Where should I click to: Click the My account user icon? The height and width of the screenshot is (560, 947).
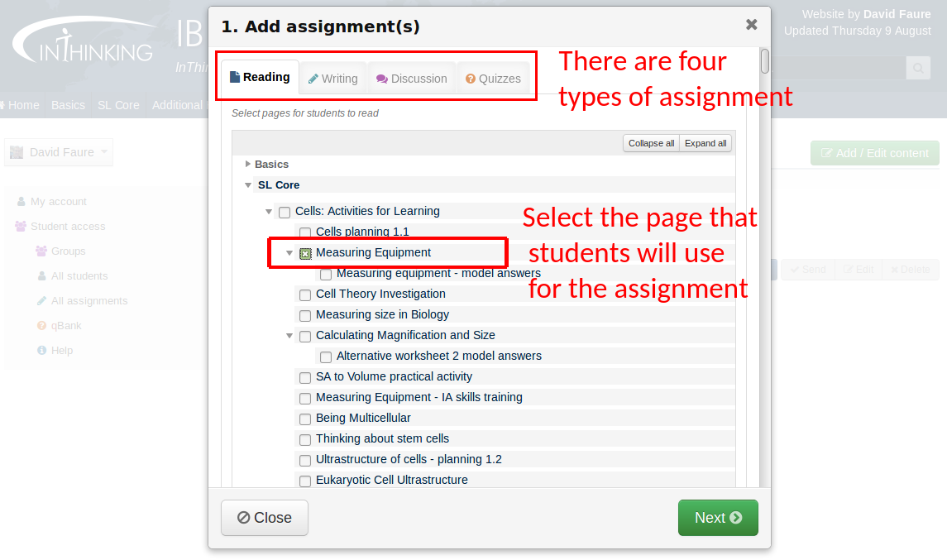pyautogui.click(x=21, y=202)
